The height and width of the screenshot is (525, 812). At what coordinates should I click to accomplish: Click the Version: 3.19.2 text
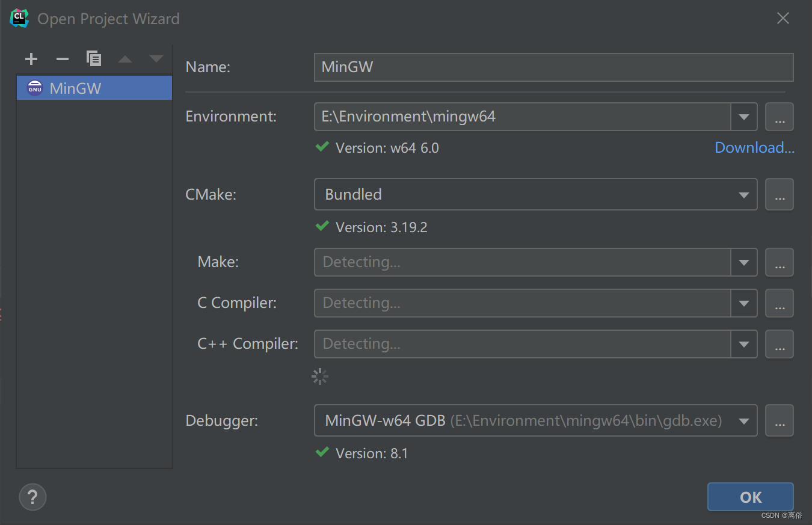(381, 227)
